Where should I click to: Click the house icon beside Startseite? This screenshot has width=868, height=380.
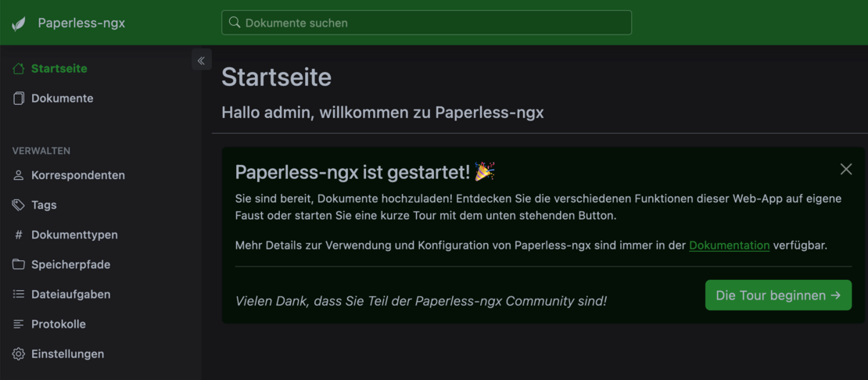19,69
